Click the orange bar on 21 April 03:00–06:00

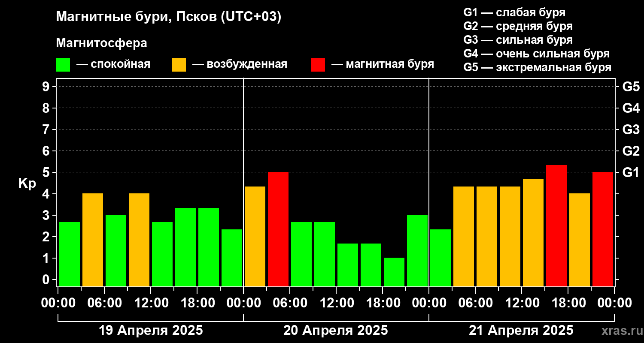point(464,237)
